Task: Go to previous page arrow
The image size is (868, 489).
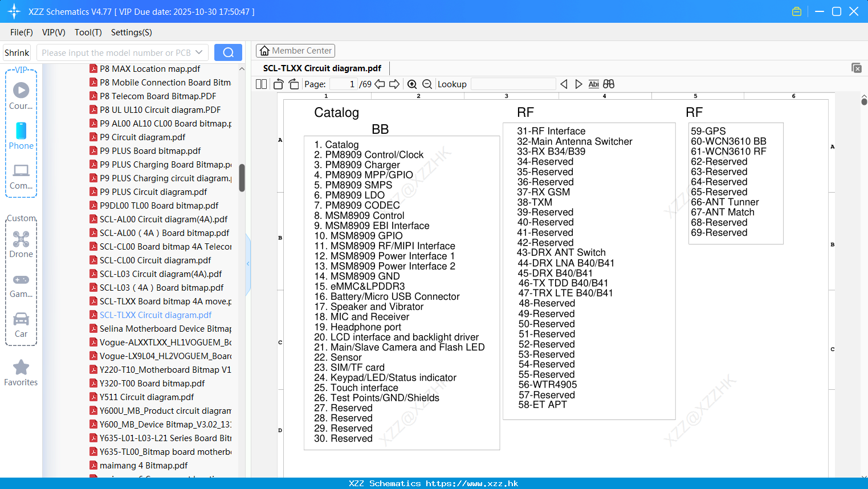Action: pyautogui.click(x=380, y=84)
